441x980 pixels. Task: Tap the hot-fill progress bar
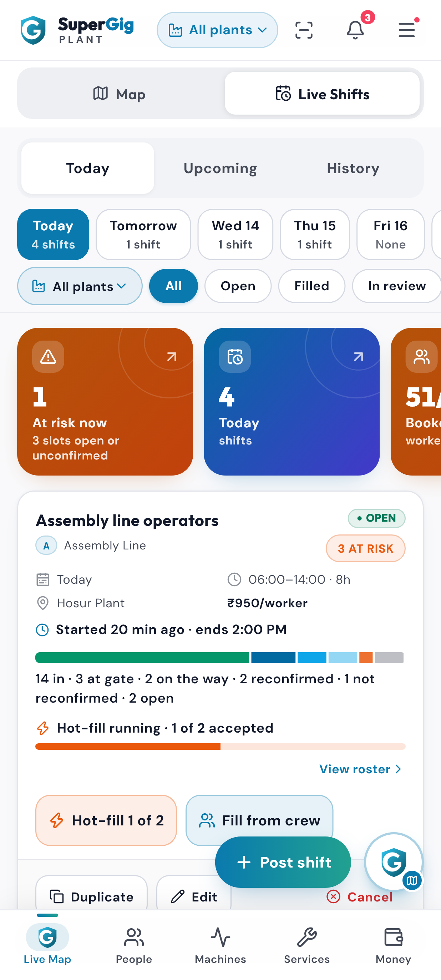pyautogui.click(x=220, y=747)
